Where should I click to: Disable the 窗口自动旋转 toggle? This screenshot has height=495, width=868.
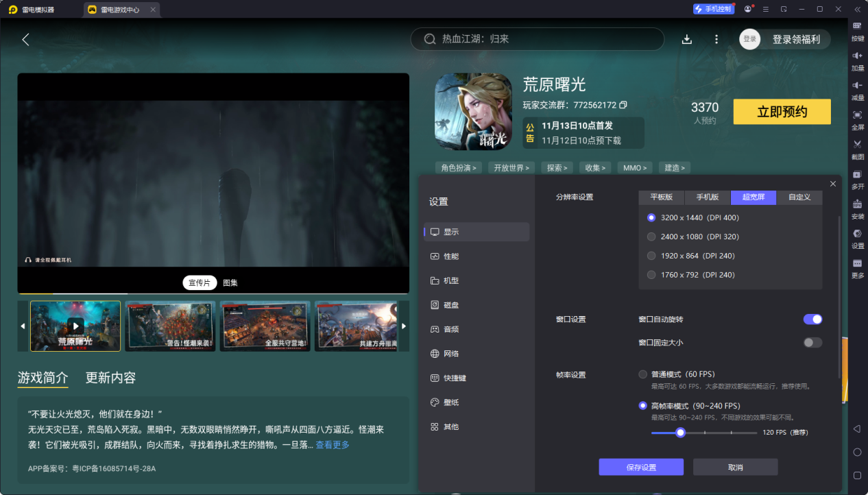(812, 319)
